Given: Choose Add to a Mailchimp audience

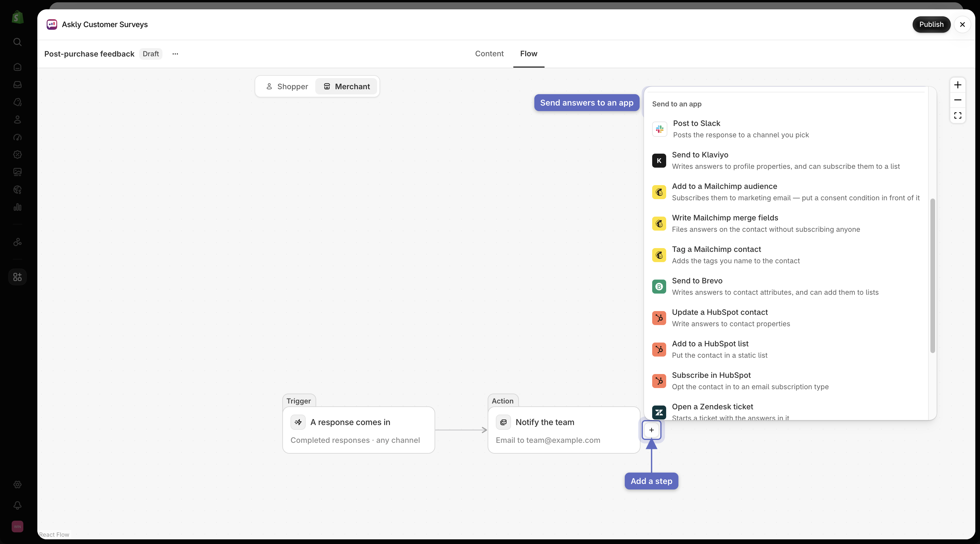Looking at the screenshot, I should (x=786, y=192).
